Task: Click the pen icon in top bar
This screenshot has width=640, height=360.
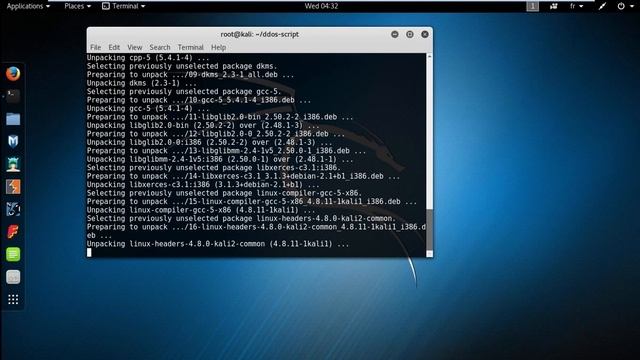Action: [x=602, y=6]
